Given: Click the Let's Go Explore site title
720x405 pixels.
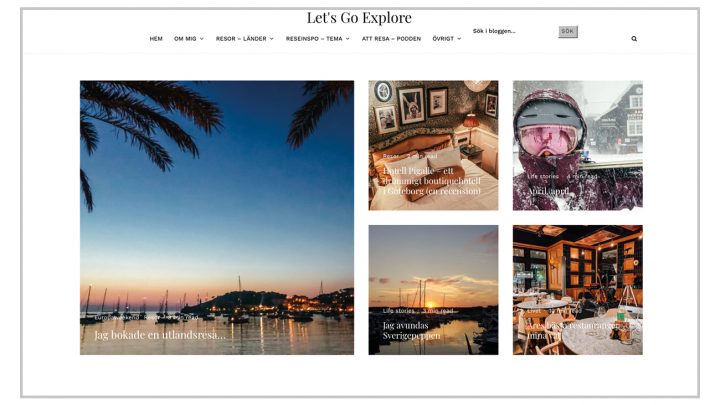Looking at the screenshot, I should pos(359,17).
